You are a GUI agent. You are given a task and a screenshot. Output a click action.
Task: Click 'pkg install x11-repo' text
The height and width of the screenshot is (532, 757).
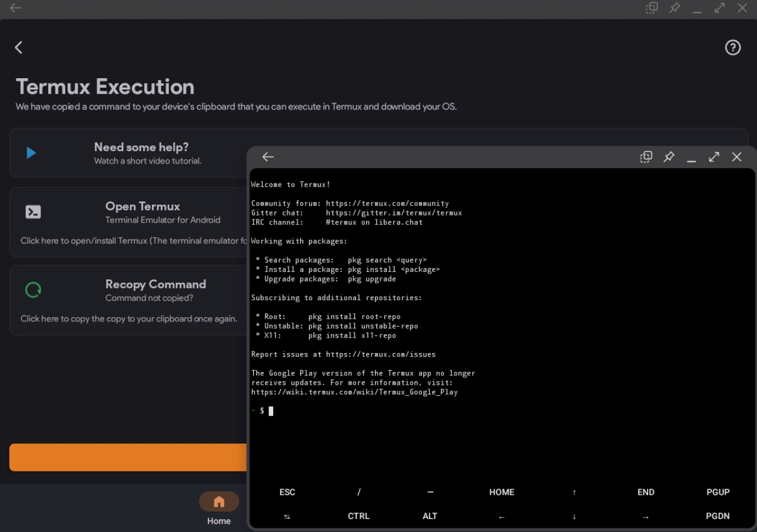[352, 335]
